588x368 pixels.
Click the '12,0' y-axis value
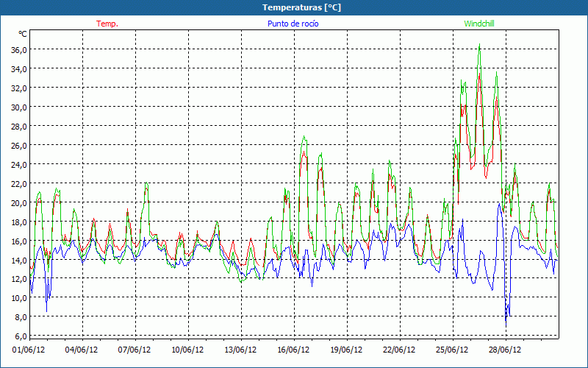(x=20, y=279)
